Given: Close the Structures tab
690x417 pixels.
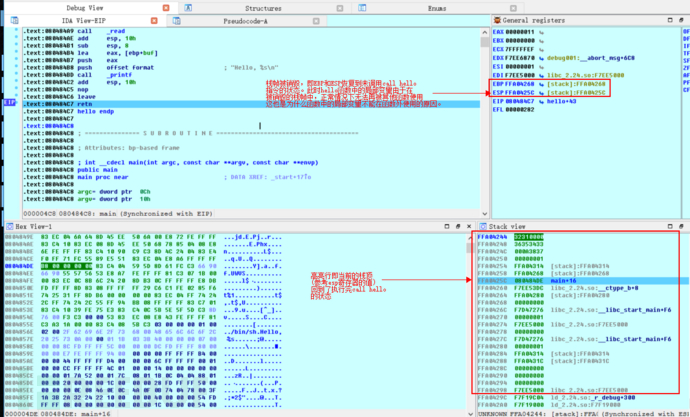Looking at the screenshot, I should click(x=340, y=8).
